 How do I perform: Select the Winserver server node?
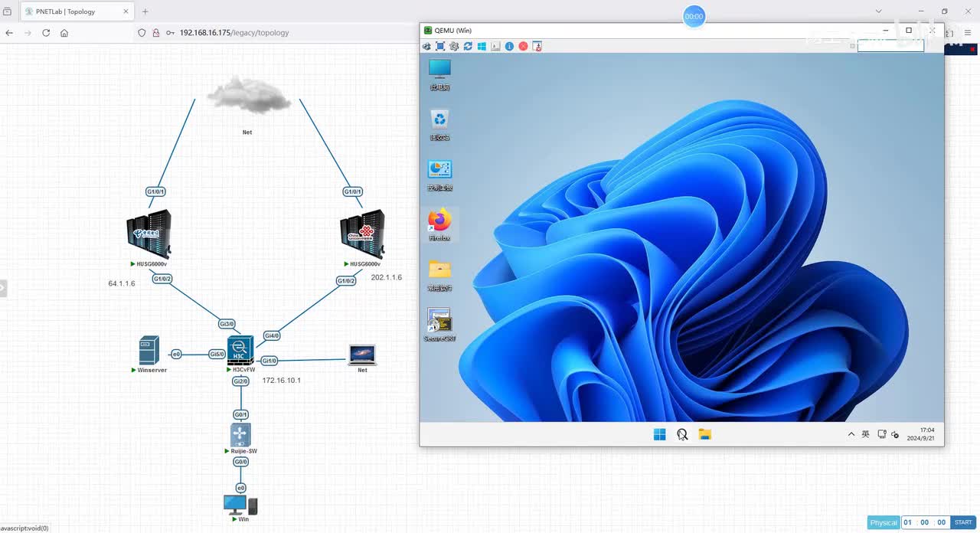pyautogui.click(x=149, y=350)
